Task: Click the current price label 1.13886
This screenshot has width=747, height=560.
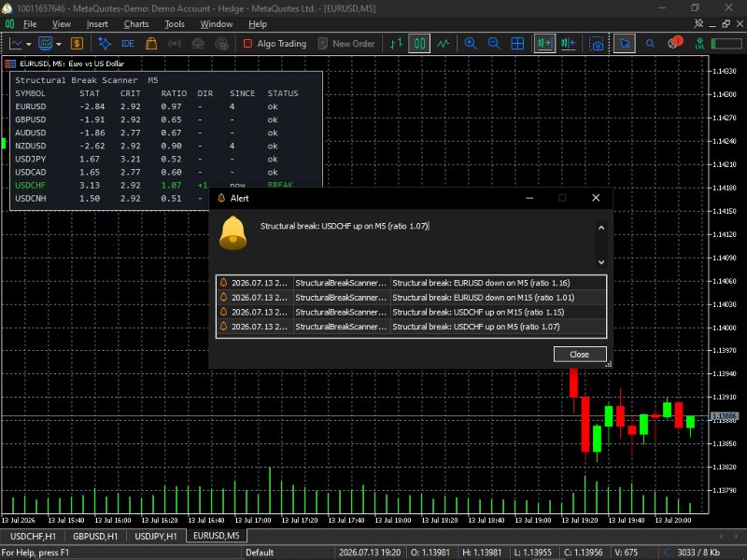Action: (x=725, y=416)
